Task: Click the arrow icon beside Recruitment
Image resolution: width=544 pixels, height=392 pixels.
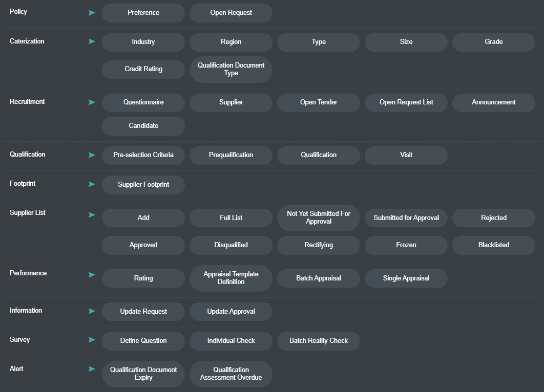Action: point(92,102)
